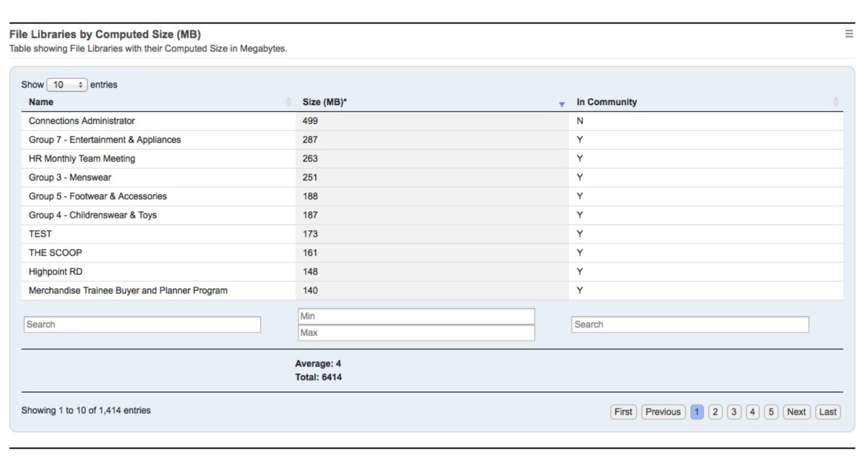Viewport: 868px width, 468px height.
Task: Go to page 5 of results
Action: point(771,412)
